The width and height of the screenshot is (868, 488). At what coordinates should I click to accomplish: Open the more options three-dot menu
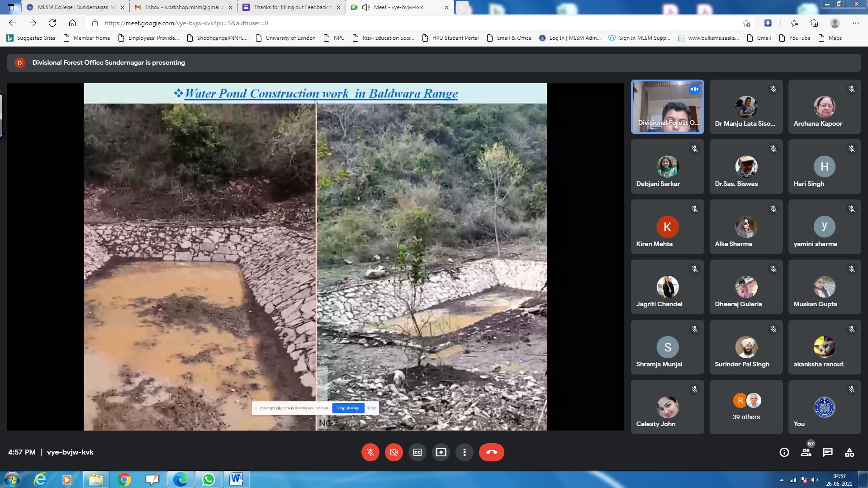(x=464, y=452)
